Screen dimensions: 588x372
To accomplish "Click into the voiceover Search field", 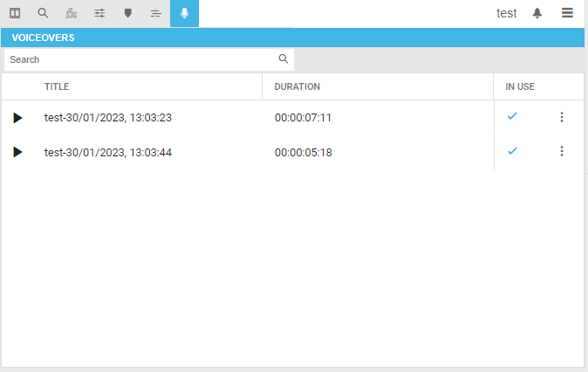I will [x=140, y=59].
